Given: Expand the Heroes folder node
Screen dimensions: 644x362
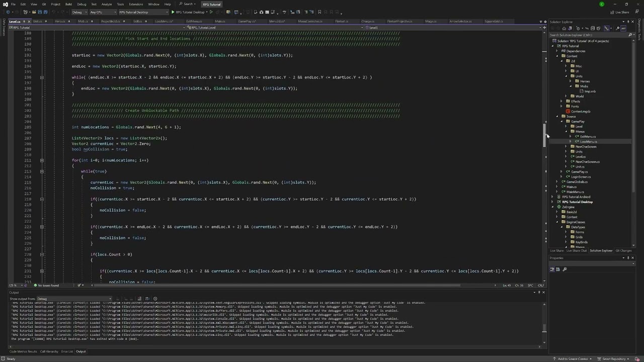Looking at the screenshot, I should [570, 81].
